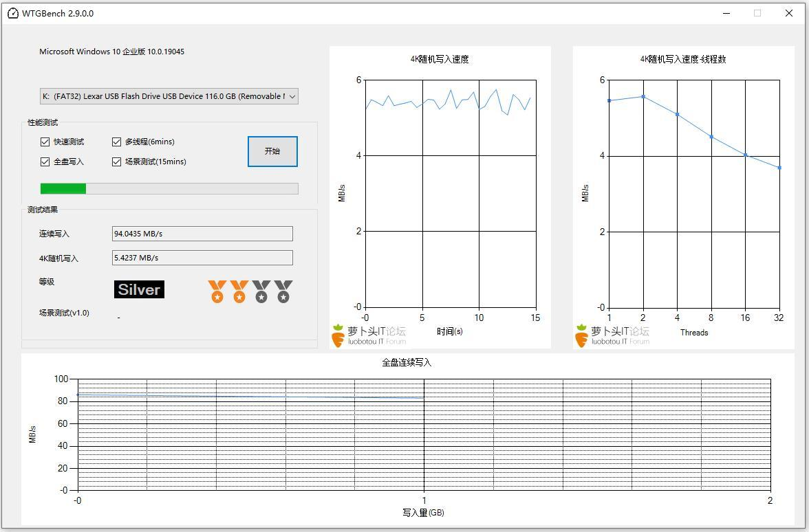Viewport: 809px width, 532px height.
Task: Click the 全盘连续写入 chart title
Action: [x=407, y=363]
